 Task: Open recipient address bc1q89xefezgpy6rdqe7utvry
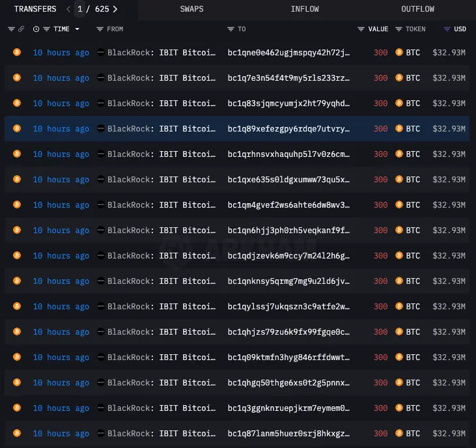click(x=288, y=129)
